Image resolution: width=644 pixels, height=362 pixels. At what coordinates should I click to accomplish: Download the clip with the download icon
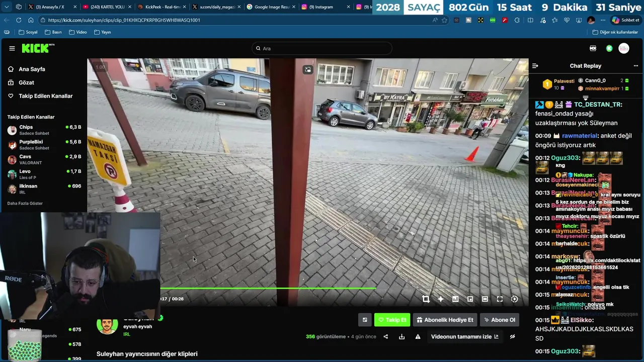tap(401, 337)
